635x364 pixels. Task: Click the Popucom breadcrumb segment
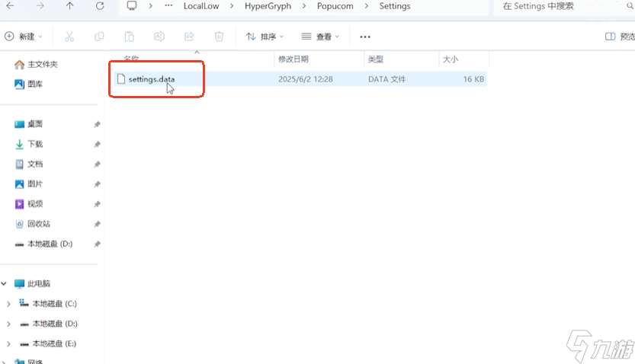pos(335,6)
